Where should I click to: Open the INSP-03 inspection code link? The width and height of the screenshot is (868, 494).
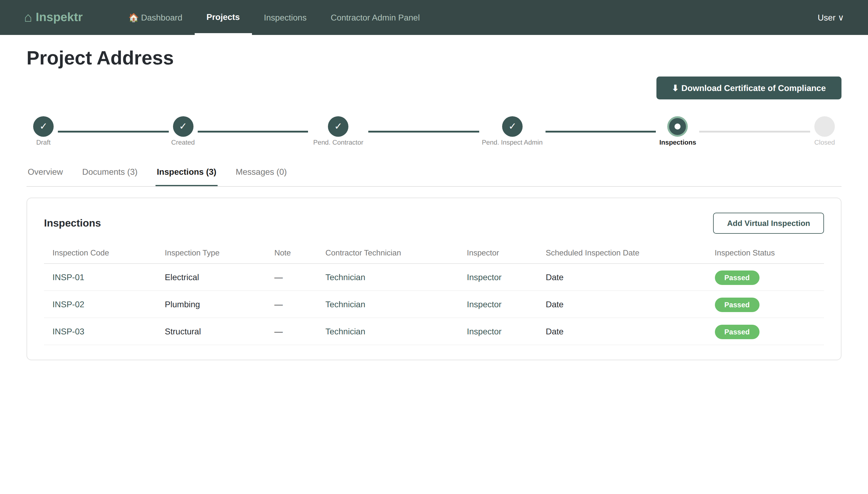pos(68,331)
